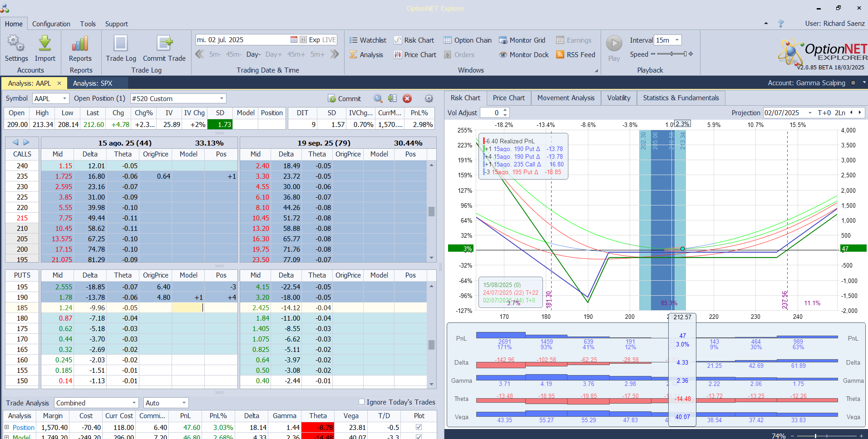The width and height of the screenshot is (868, 439).
Task: Open the analysis gear settings icon
Action: tap(429, 98)
